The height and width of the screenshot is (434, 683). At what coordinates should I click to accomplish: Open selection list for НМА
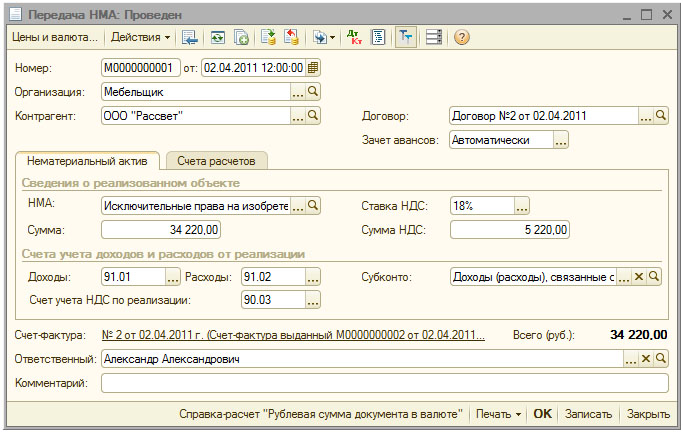[298, 206]
